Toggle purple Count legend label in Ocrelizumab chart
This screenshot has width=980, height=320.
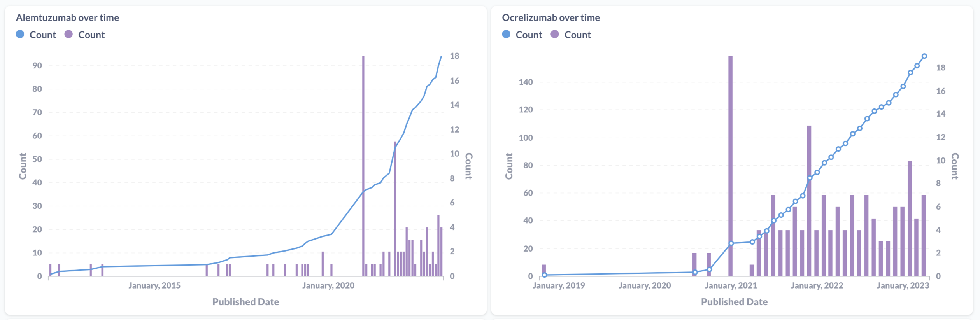[x=577, y=35]
